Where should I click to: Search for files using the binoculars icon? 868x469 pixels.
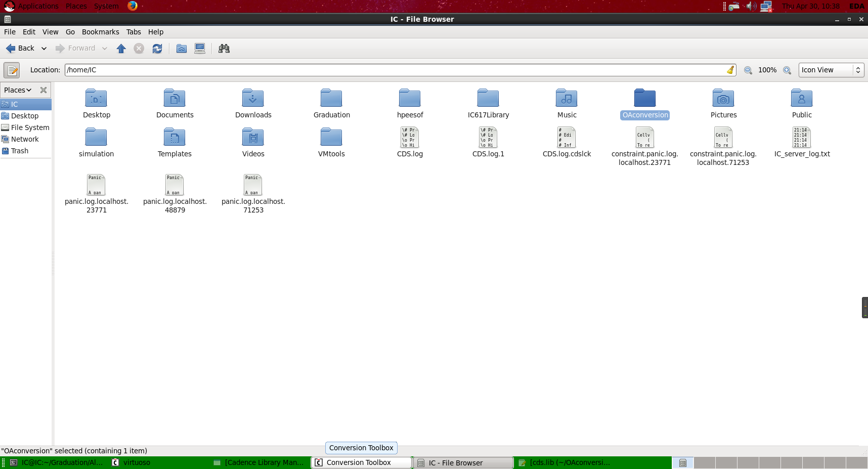click(224, 48)
